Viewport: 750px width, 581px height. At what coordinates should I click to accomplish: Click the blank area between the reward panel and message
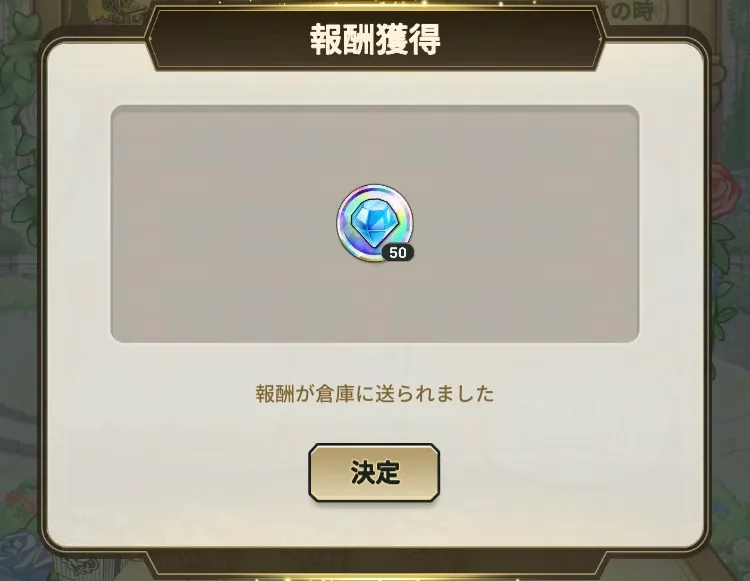[x=375, y=362]
